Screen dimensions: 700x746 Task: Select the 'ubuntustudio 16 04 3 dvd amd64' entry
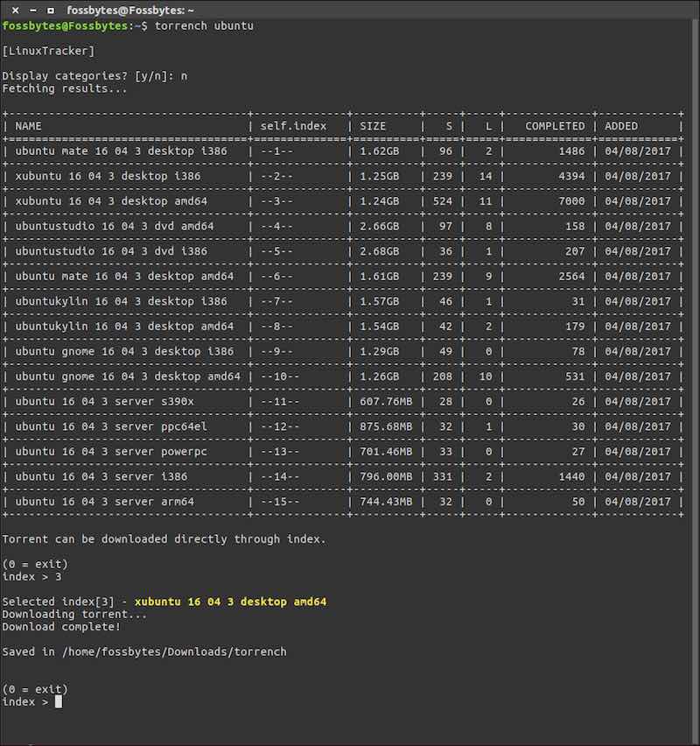click(114, 226)
